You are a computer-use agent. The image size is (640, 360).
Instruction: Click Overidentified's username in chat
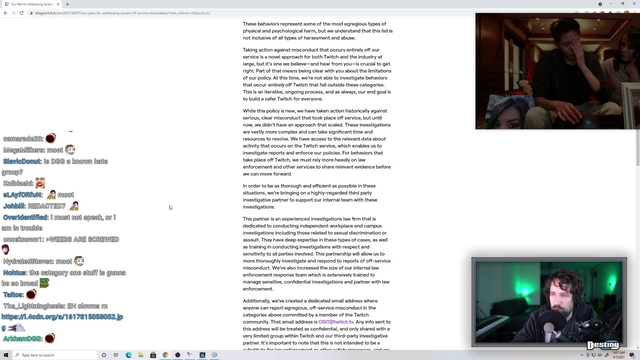[x=25, y=218]
